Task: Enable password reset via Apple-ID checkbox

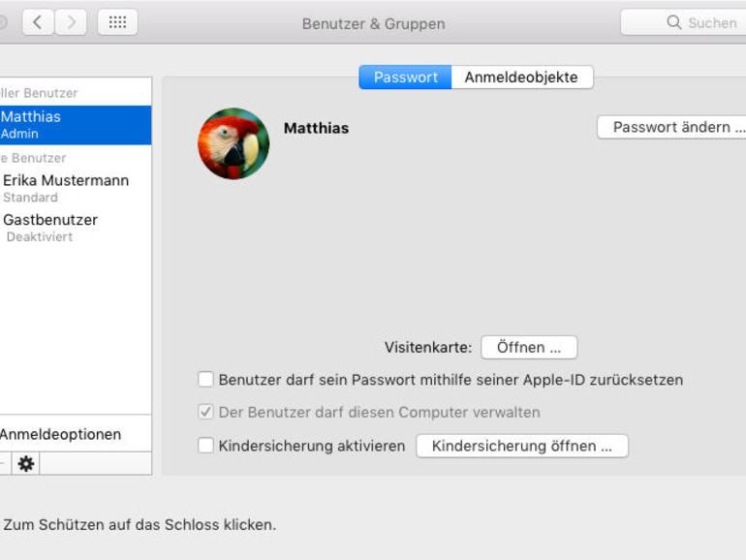Action: pos(205,379)
